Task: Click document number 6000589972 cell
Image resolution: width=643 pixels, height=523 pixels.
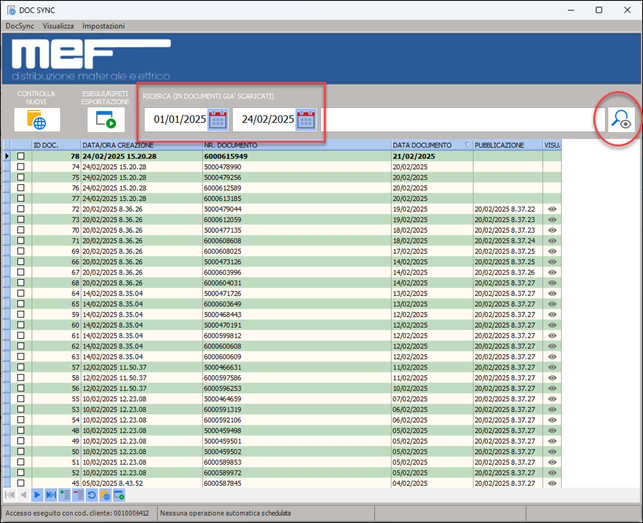Action: (x=297, y=473)
